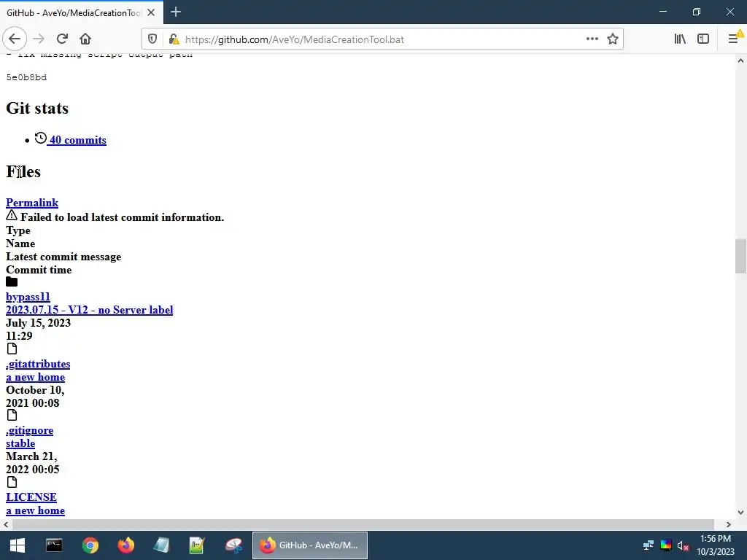Click 'Failed to load latest commit information.' text
747x560 pixels.
click(122, 217)
